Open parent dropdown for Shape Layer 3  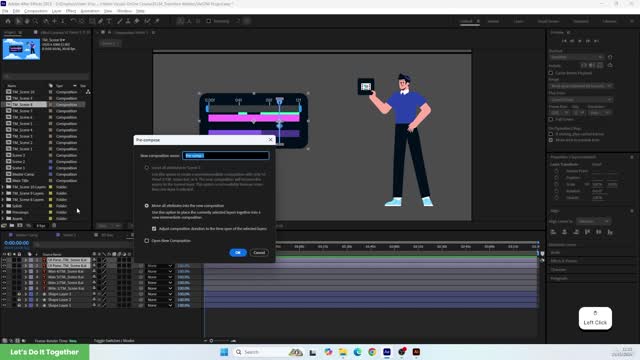click(x=160, y=294)
